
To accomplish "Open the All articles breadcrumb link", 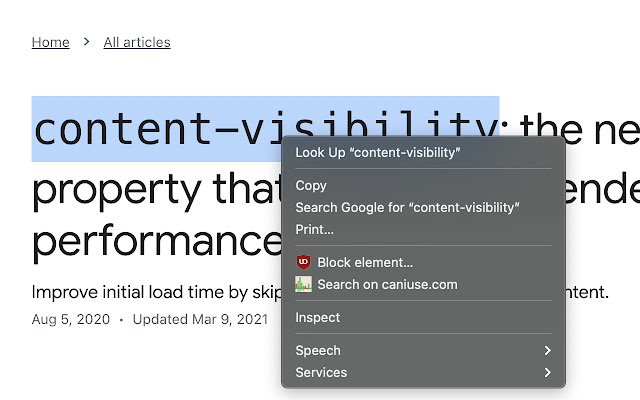I will [x=137, y=42].
